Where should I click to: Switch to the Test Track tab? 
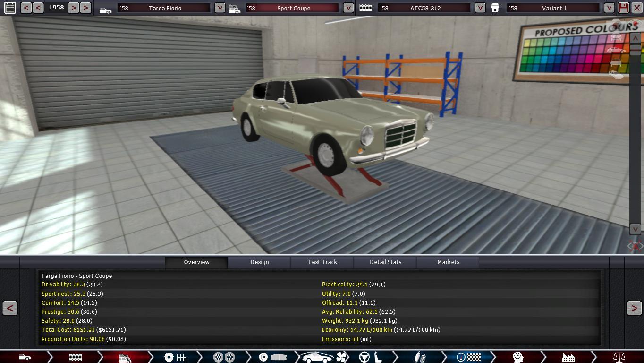tap(322, 262)
